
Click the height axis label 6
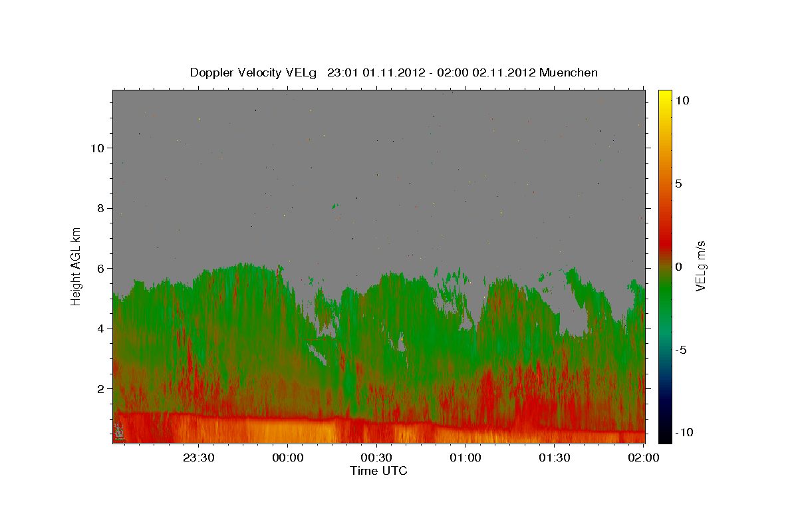pos(102,268)
